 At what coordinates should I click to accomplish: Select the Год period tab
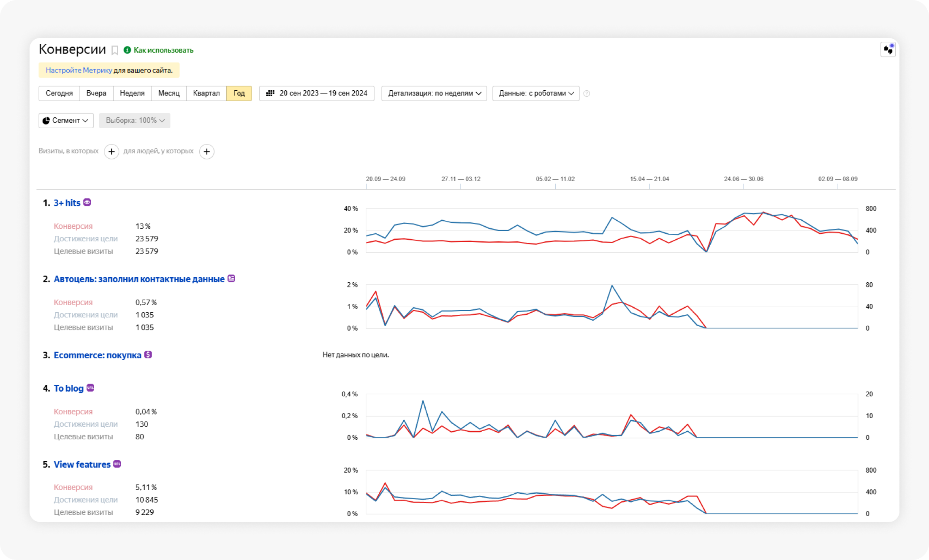point(239,93)
